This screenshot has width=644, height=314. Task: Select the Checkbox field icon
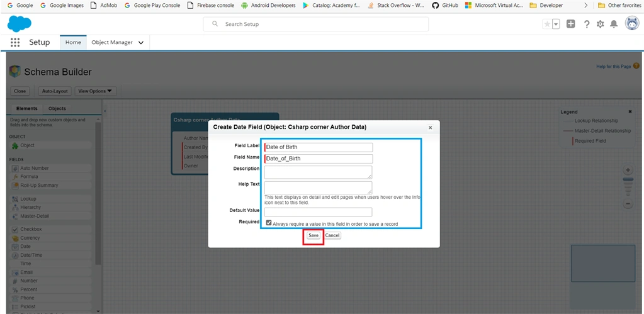coord(14,230)
